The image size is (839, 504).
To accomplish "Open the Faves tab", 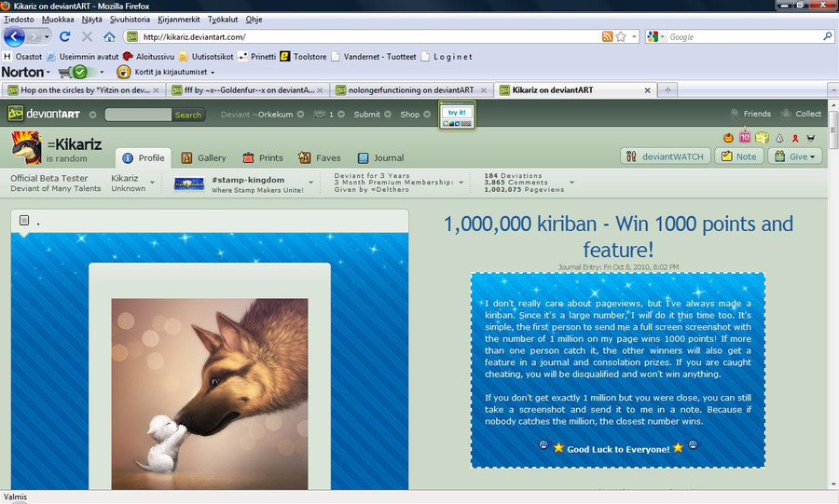I will click(x=320, y=158).
